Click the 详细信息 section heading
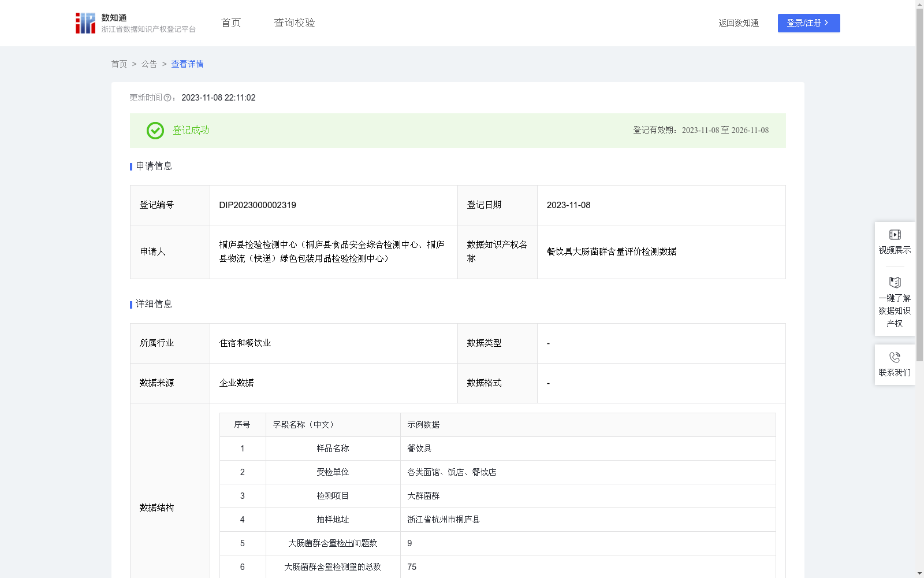The height and width of the screenshot is (578, 924). pyautogui.click(x=154, y=305)
